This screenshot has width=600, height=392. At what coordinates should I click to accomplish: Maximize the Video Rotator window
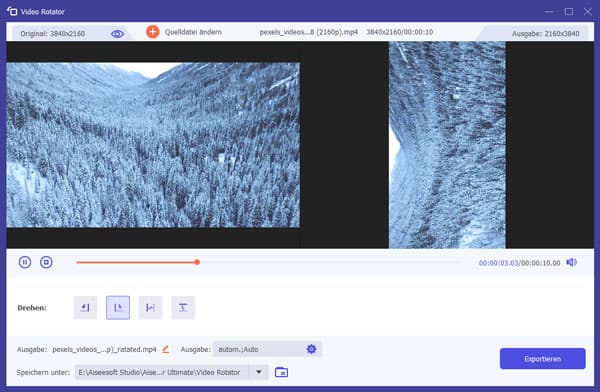pyautogui.click(x=569, y=12)
